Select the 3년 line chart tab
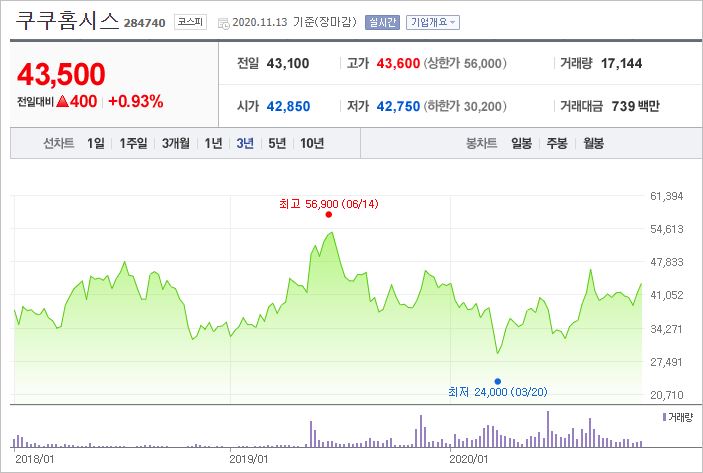This screenshot has height=473, width=703. (245, 143)
